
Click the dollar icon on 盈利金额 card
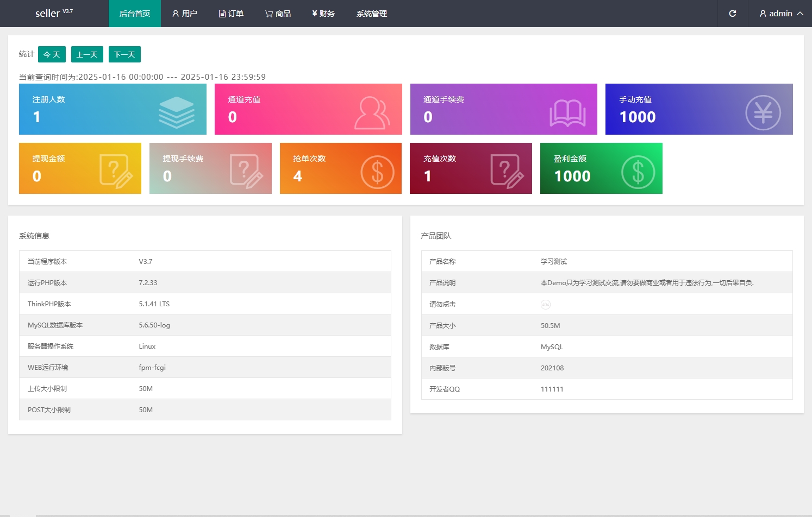pos(638,172)
